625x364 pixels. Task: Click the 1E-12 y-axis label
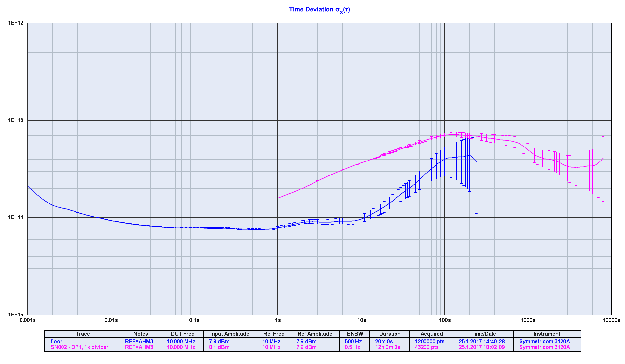click(x=16, y=23)
